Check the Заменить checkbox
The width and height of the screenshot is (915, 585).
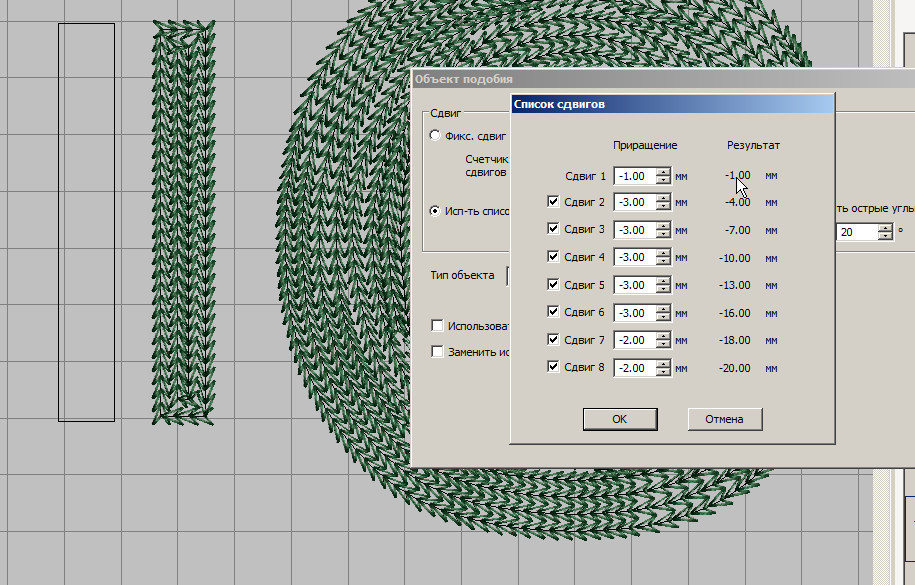437,351
